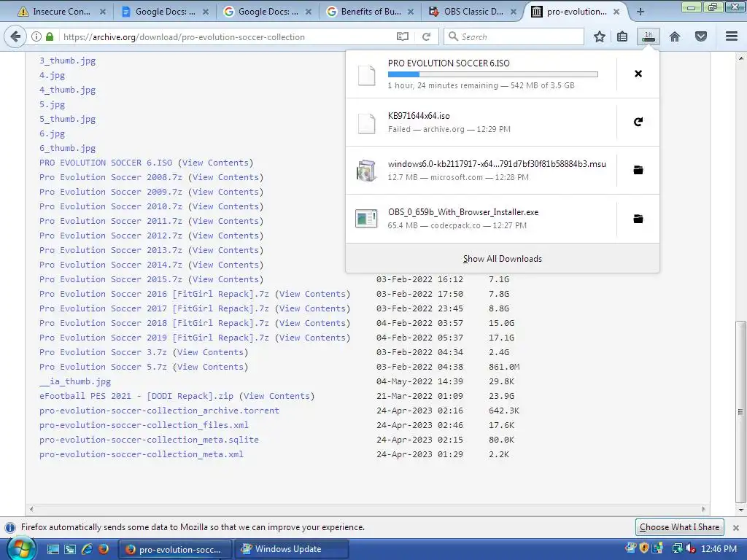Open 4_thumb.jpg file link
Screen dimensions: 747x560
pos(67,90)
